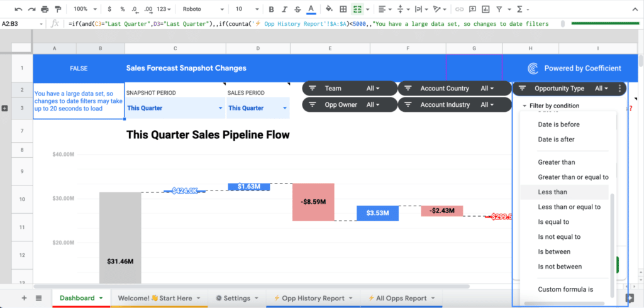Toggle italic formatting
The image size is (644, 308).
pos(284,9)
